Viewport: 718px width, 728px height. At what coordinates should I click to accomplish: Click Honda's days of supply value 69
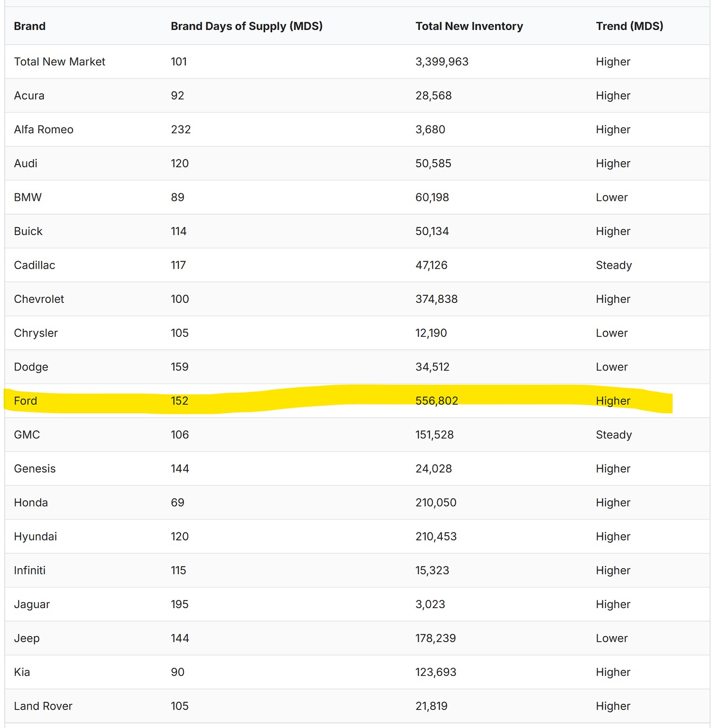click(177, 502)
